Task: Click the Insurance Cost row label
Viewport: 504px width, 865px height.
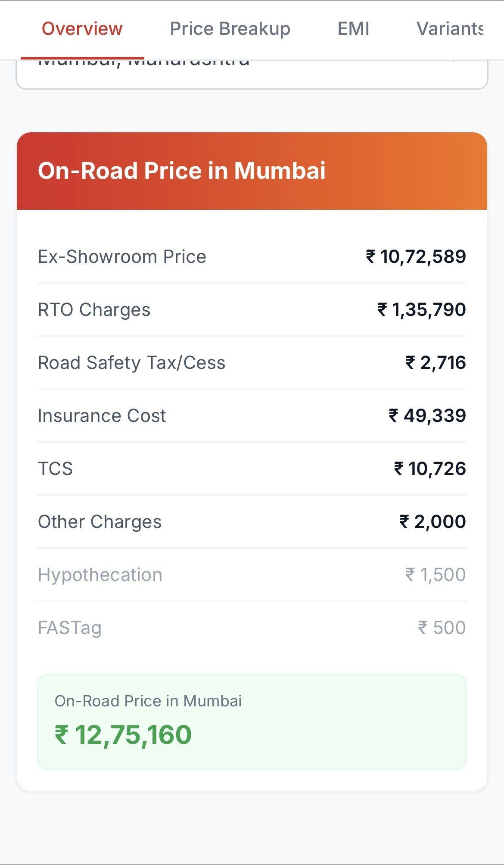Action: coord(102,416)
